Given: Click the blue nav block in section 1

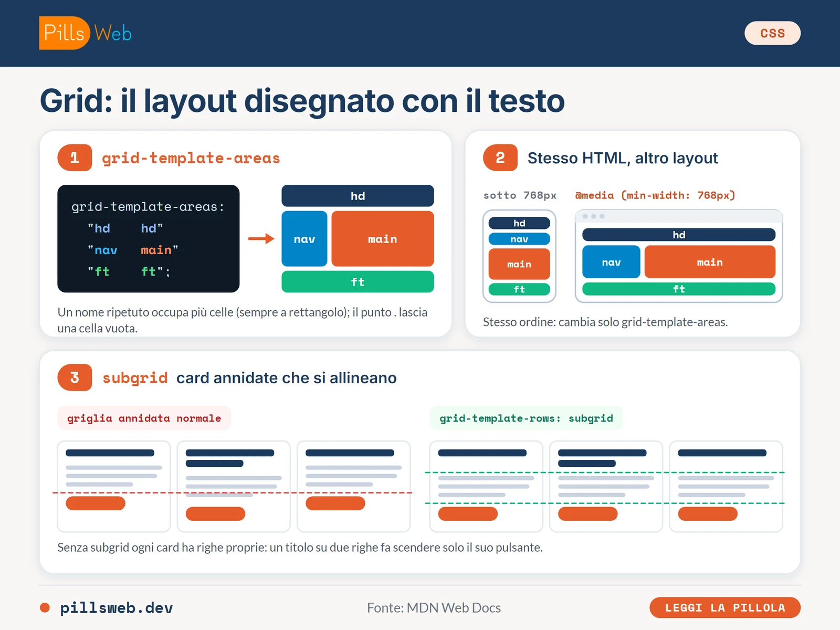Looking at the screenshot, I should coord(304,239).
